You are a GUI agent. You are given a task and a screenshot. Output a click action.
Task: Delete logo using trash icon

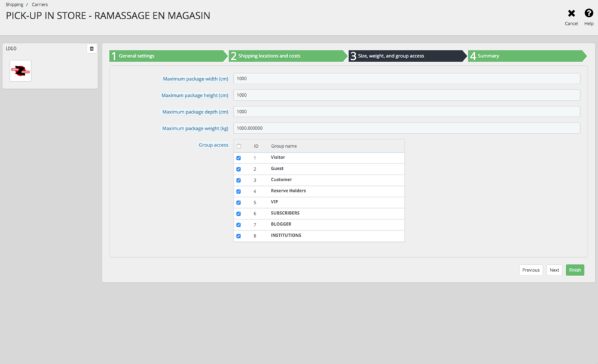click(x=91, y=48)
